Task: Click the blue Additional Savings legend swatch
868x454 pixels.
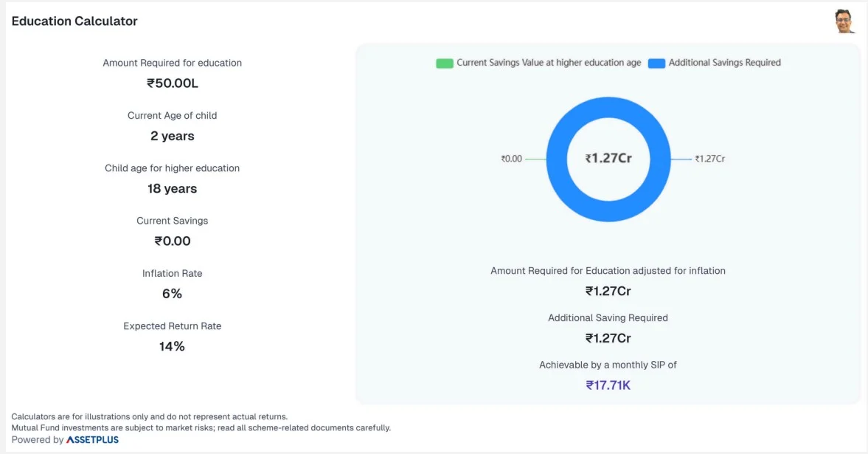Action: [656, 63]
